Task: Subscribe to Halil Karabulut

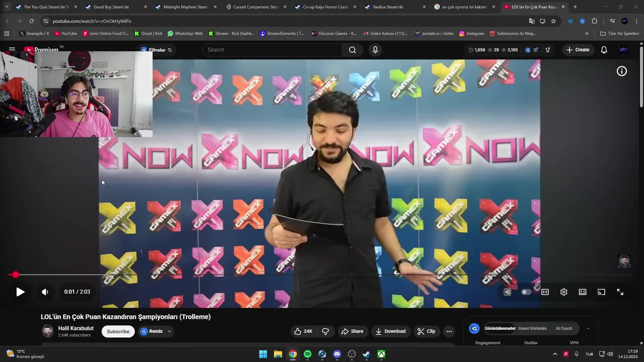Action: (118, 331)
